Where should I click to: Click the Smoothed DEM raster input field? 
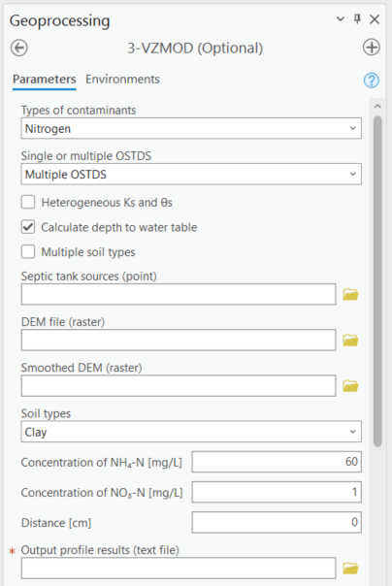coord(179,386)
